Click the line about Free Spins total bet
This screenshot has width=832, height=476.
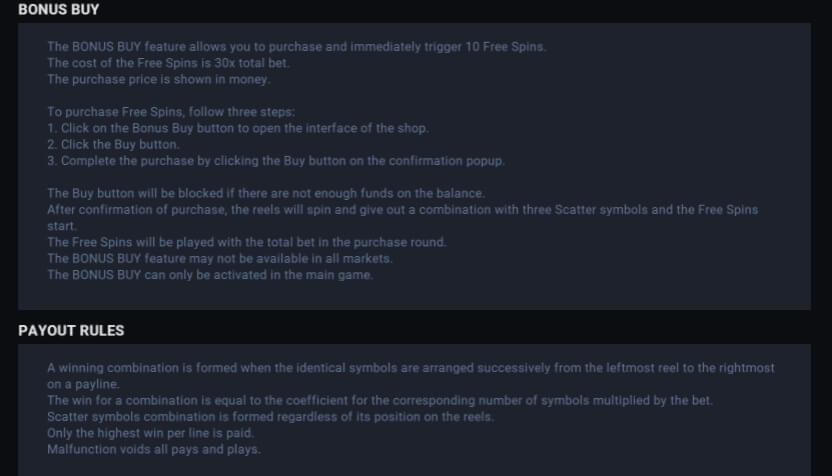[247, 243]
